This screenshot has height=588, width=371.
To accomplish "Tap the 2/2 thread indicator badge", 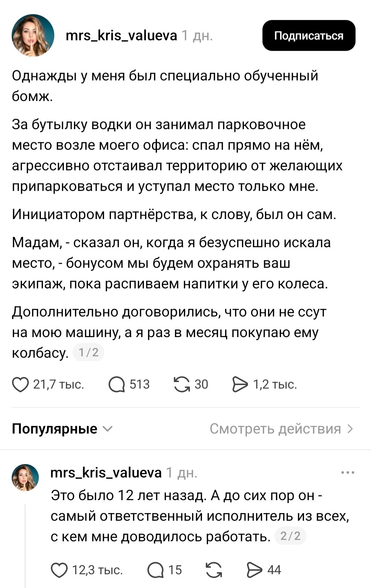I will (x=290, y=536).
